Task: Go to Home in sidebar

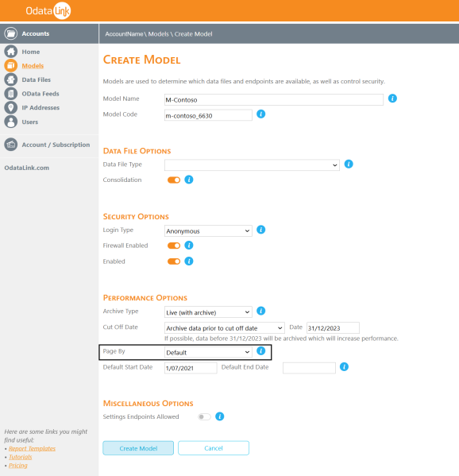Action: [31, 52]
